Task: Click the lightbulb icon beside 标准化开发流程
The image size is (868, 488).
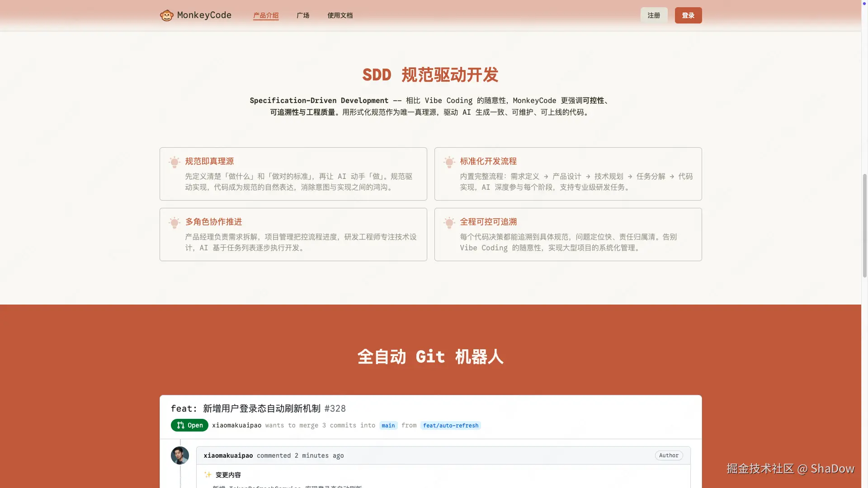Action: tap(449, 162)
